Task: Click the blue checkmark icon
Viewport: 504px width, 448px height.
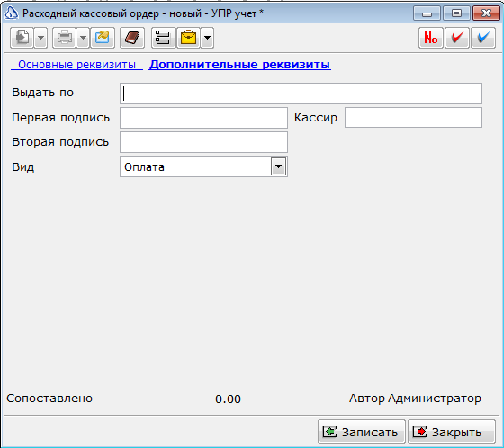Action: click(x=483, y=38)
